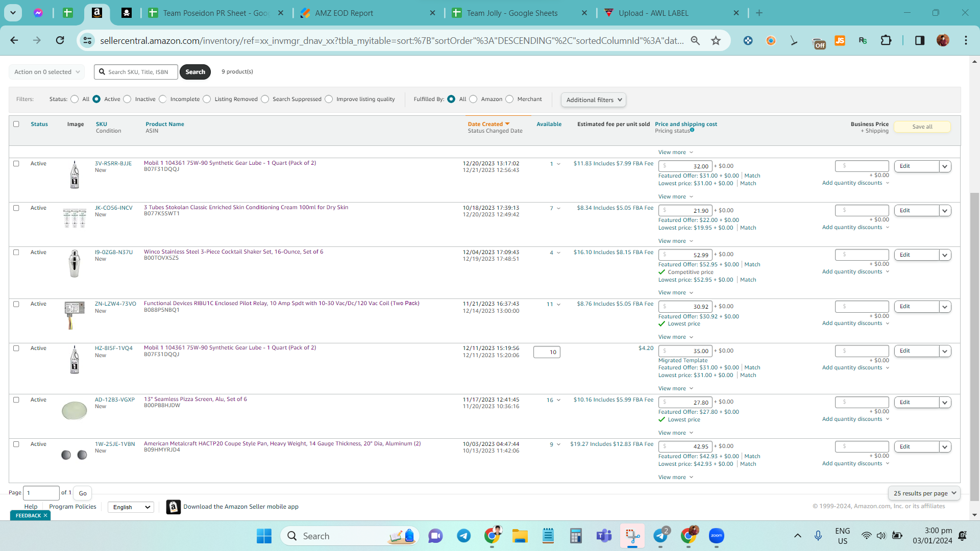
Task: Click Match beside Featured Offer for 1W-25JE-1VBN
Action: tap(752, 456)
